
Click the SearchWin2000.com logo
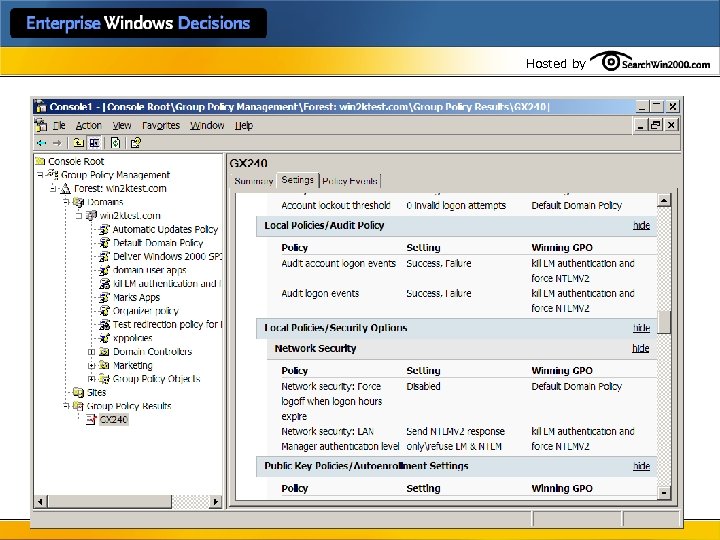[650, 62]
